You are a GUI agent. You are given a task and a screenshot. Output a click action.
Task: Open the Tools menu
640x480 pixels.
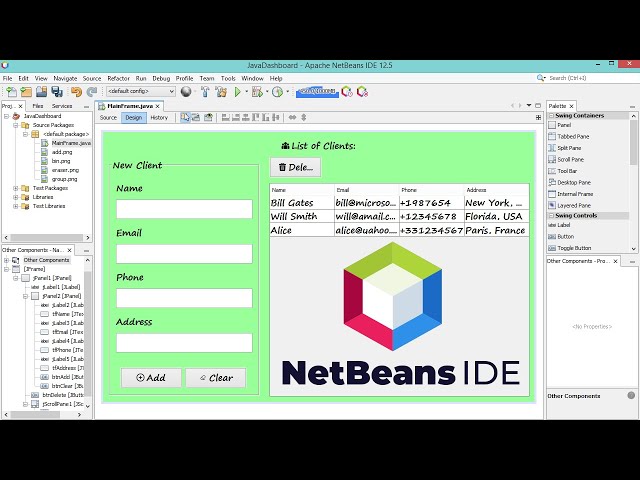pos(228,78)
